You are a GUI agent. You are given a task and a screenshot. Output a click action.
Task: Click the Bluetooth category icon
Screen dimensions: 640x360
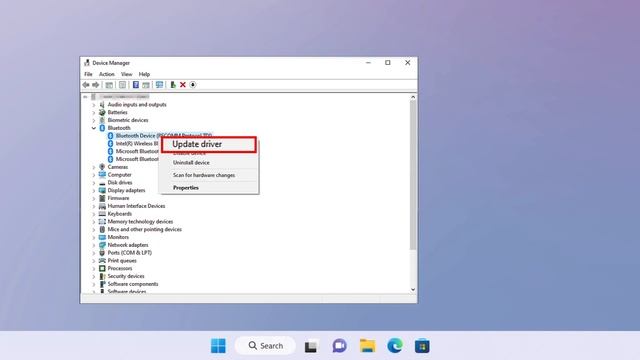coord(102,128)
